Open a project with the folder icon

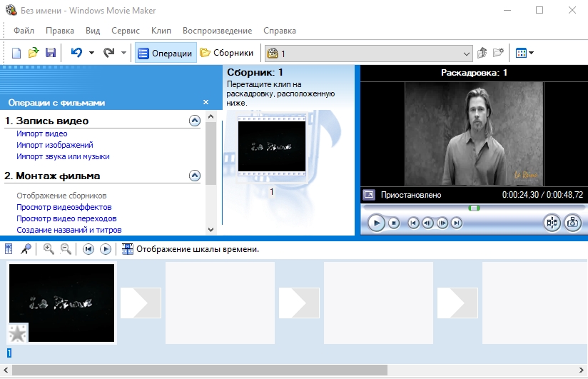point(34,53)
